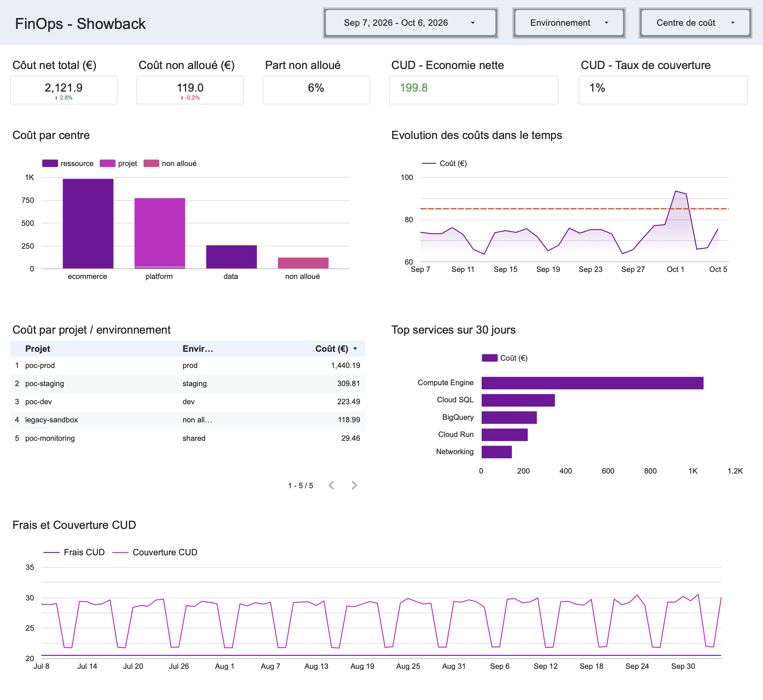Select the poc-monitoring project row
The height and width of the screenshot is (700, 763).
(x=188, y=438)
